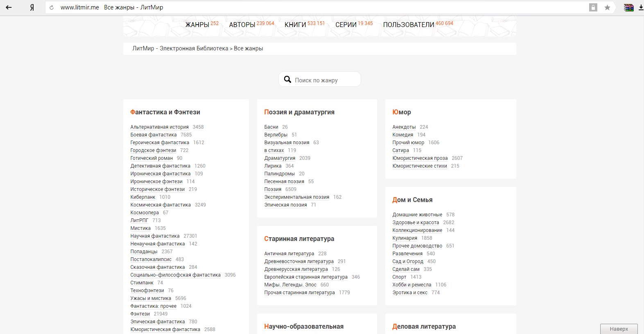Open the ЖАНРЫ menu item
The image size is (644, 334).
pos(197,25)
